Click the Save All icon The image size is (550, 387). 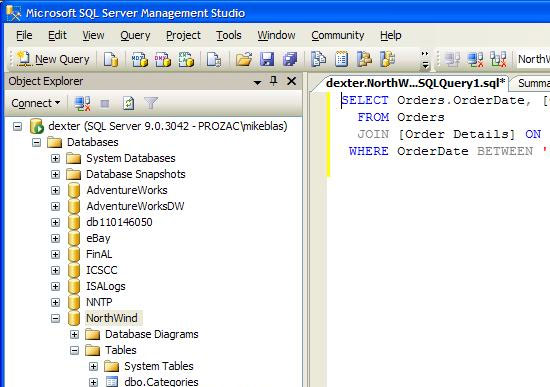pyautogui.click(x=290, y=59)
